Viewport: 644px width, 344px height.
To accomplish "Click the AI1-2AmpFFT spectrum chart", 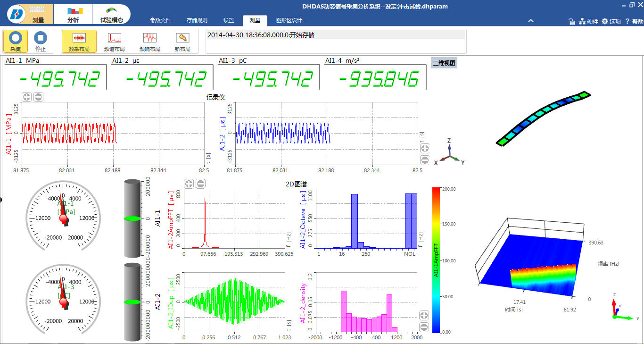I will point(234,218).
